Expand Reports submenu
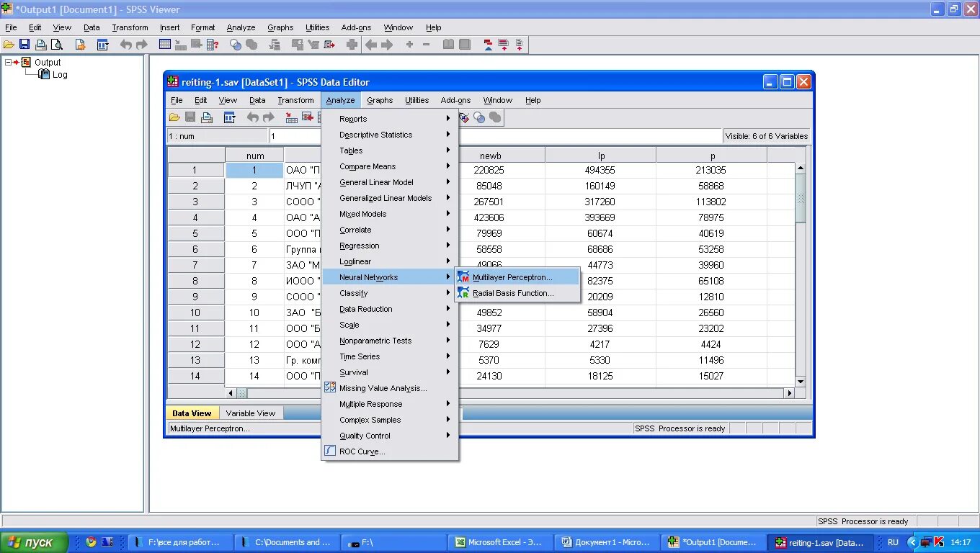The height and width of the screenshot is (553, 980). 390,119
